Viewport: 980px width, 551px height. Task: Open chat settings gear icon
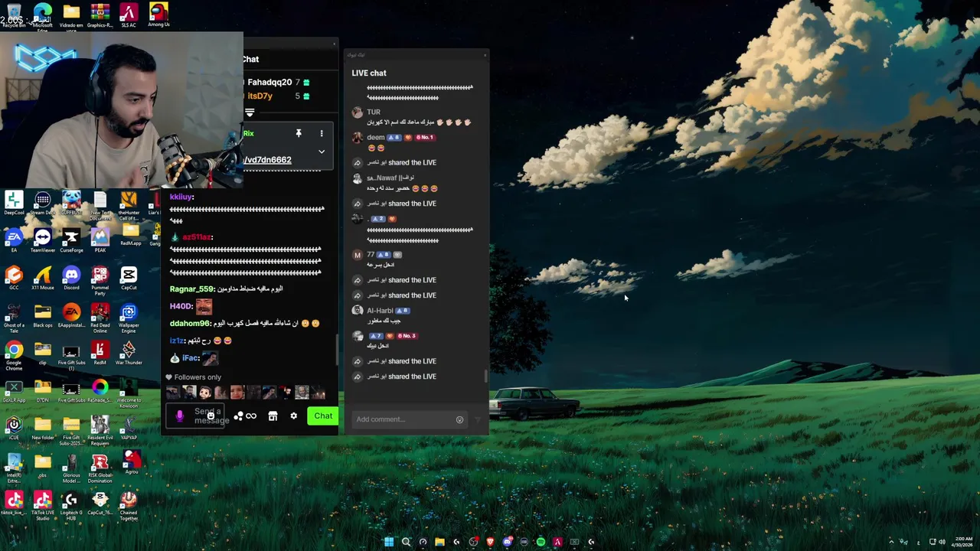pos(293,416)
